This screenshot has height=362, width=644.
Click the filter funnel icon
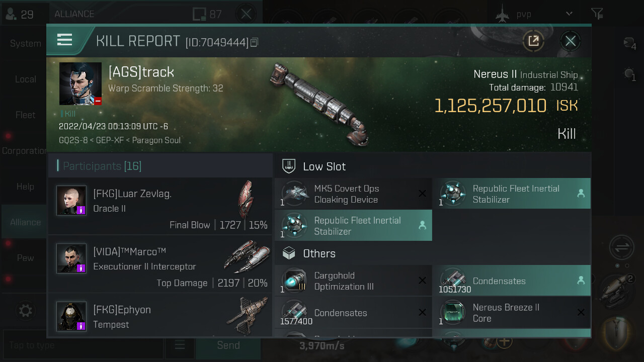(597, 14)
